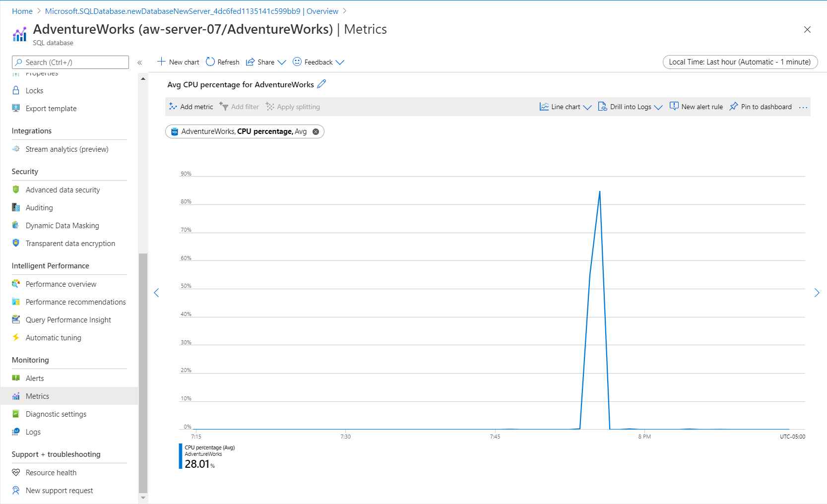Click the Dynamic Data Masking icon

point(16,225)
